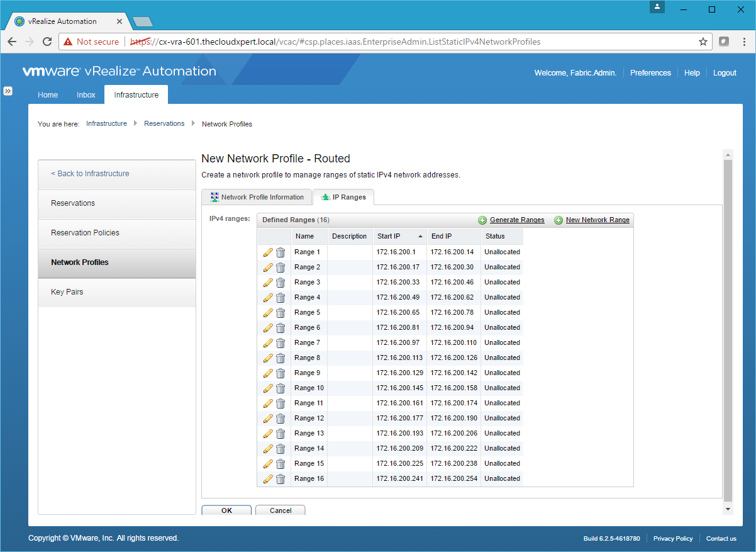Open the Reservations breadcrumb link
756x552 pixels.
(x=164, y=124)
